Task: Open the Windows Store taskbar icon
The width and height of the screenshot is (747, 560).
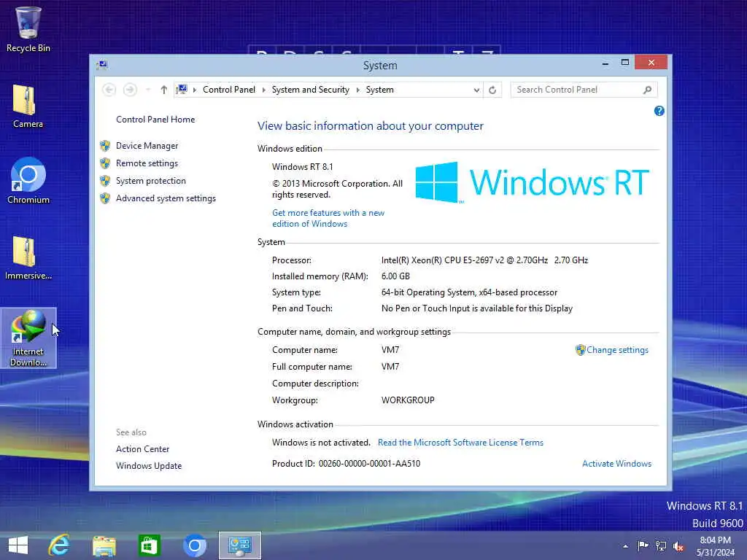Action: [149, 545]
